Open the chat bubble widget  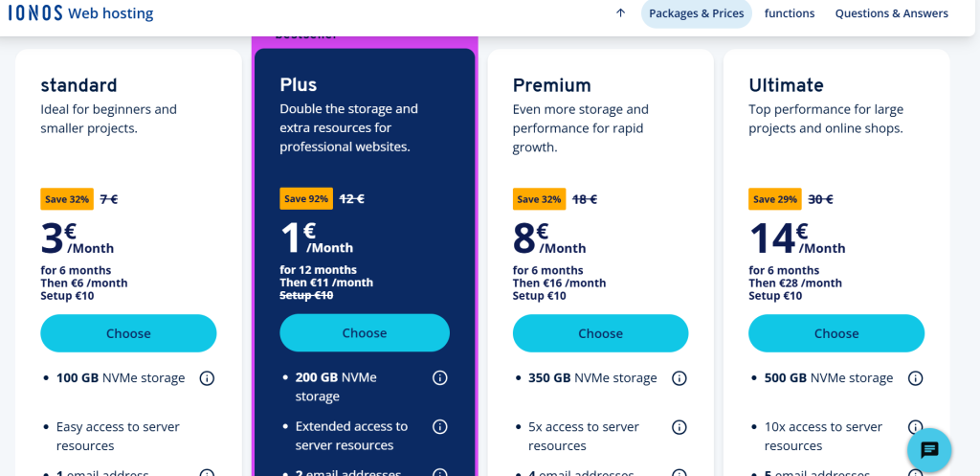(929, 449)
